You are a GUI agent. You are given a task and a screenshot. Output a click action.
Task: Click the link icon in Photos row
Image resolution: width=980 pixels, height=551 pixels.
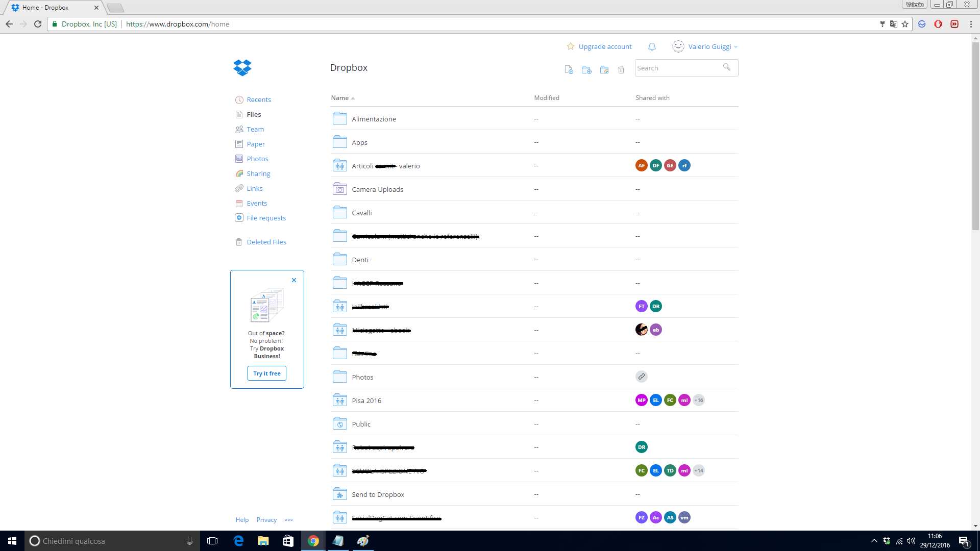642,377
